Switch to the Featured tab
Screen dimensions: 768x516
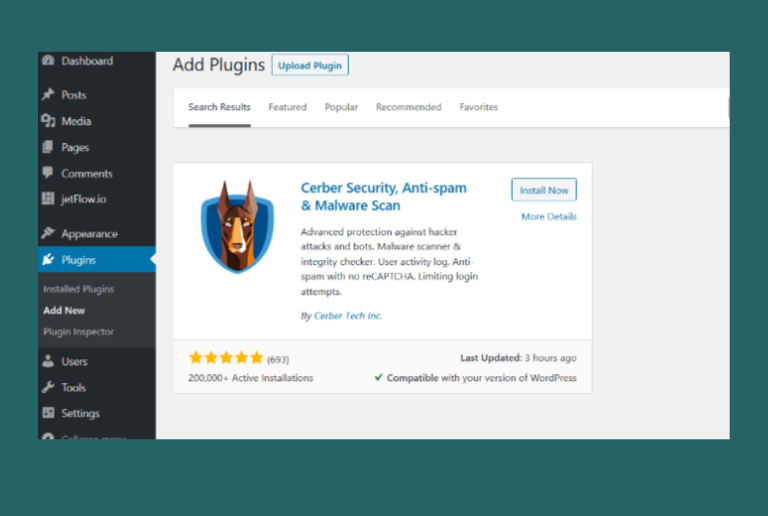pyautogui.click(x=288, y=107)
